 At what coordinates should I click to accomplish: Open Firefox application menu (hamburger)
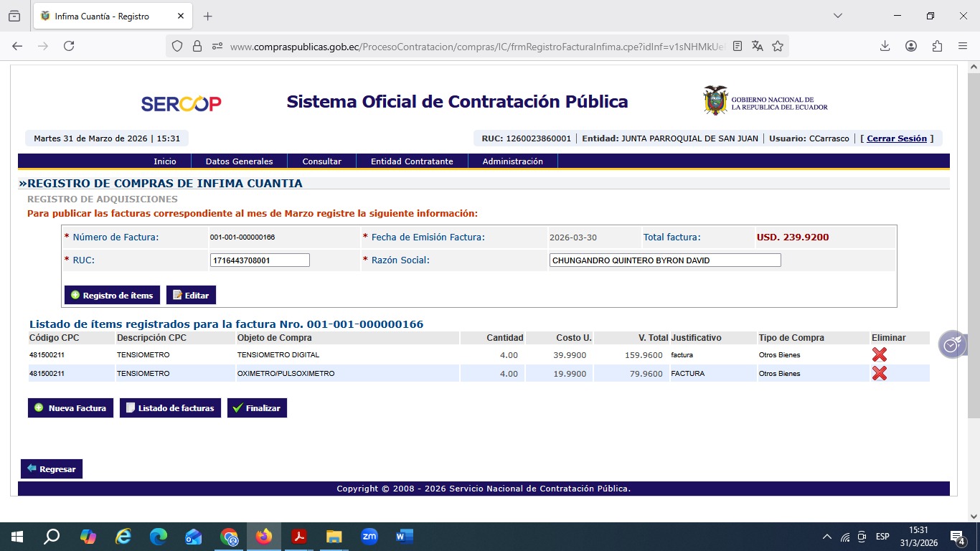(x=963, y=46)
